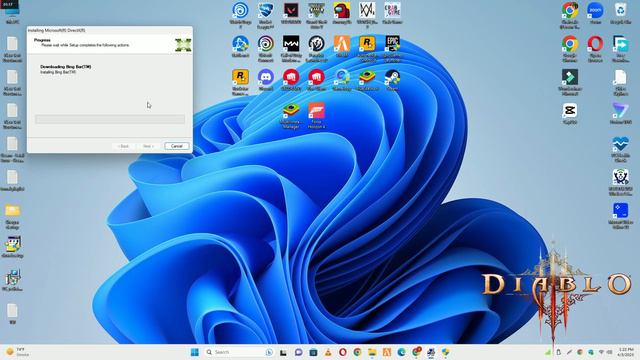Image resolution: width=640 pixels, height=360 pixels.
Task: Open the taskbar Chrome icon with red badge
Action: [x=416, y=351]
